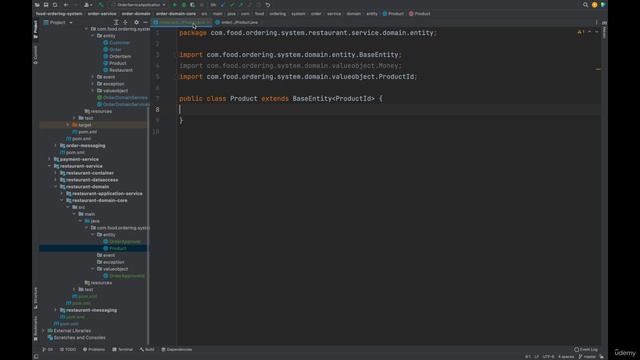The width and height of the screenshot is (640, 360).
Task: Open Search Everywhere magnifier icon
Action: click(x=585, y=5)
